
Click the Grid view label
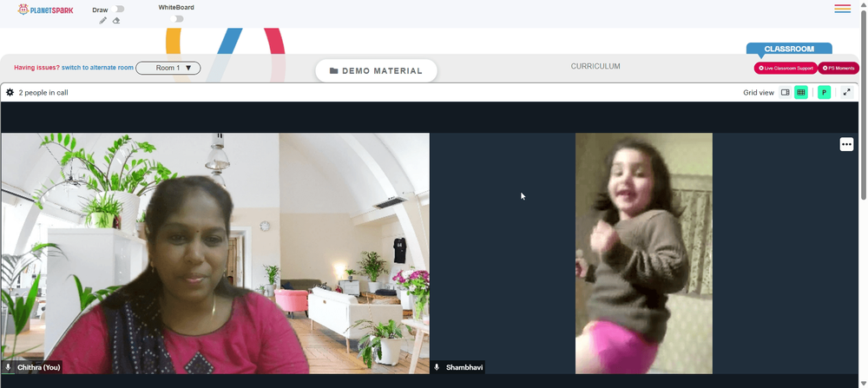click(x=759, y=92)
